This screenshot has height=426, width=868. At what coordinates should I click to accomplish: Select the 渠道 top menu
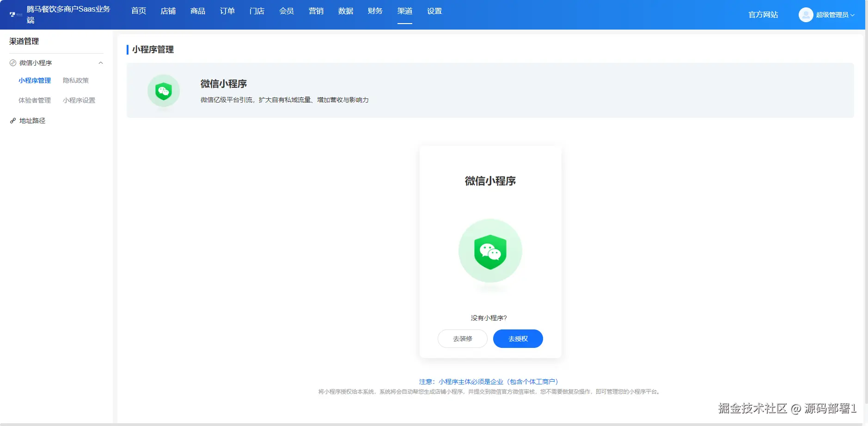405,11
